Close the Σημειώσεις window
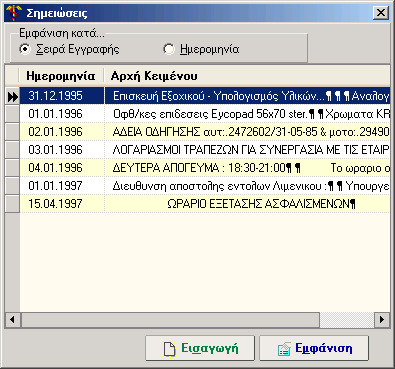The image size is (395, 369). (x=381, y=13)
